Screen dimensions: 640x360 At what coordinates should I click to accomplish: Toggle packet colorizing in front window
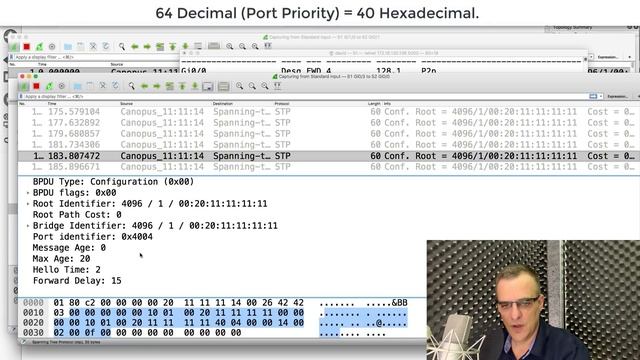point(223,86)
